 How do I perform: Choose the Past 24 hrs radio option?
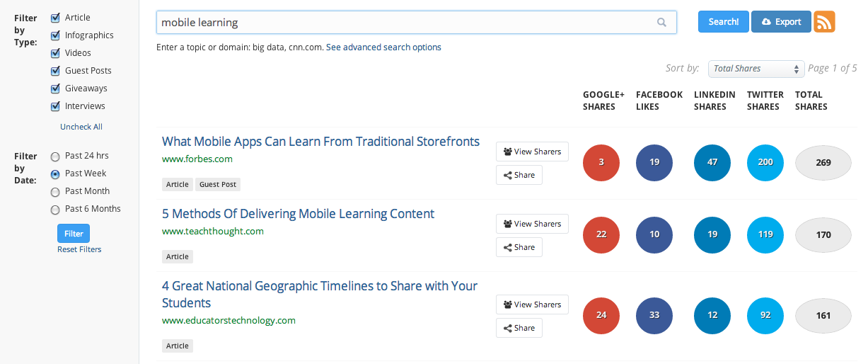55,157
